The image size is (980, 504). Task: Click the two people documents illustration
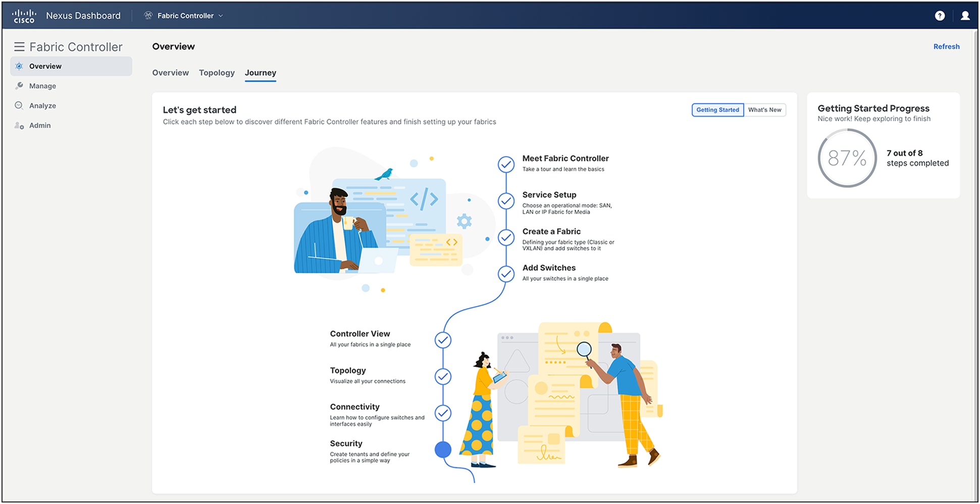(560, 394)
